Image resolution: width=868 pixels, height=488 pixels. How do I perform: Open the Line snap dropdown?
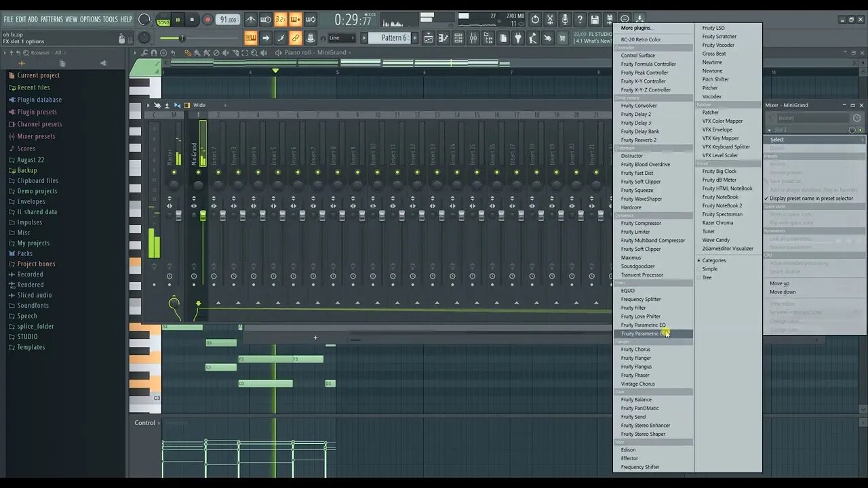[341, 38]
